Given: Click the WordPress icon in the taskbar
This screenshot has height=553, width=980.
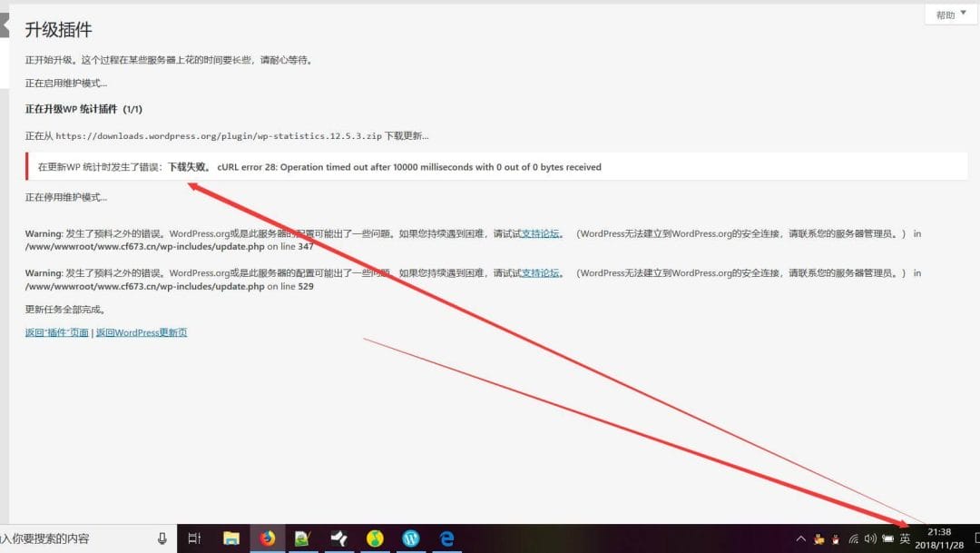Looking at the screenshot, I should (x=410, y=538).
